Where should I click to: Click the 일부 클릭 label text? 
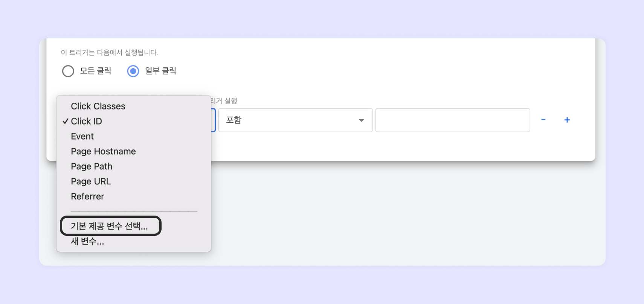[160, 71]
